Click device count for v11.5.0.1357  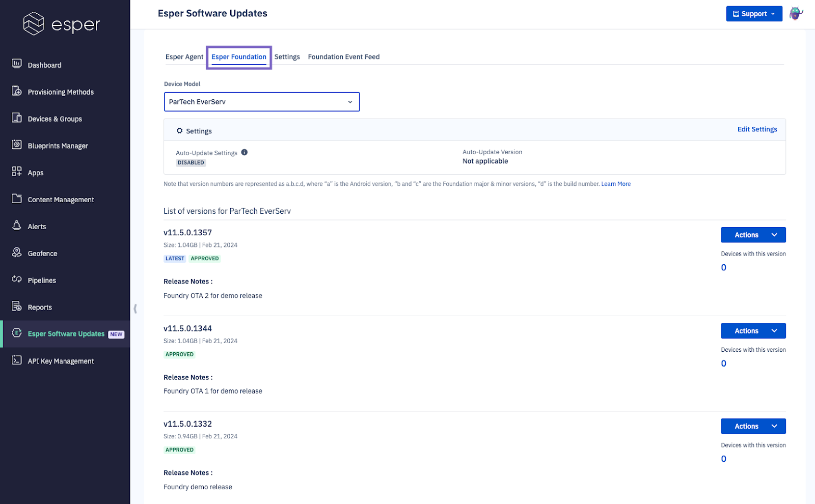723,267
